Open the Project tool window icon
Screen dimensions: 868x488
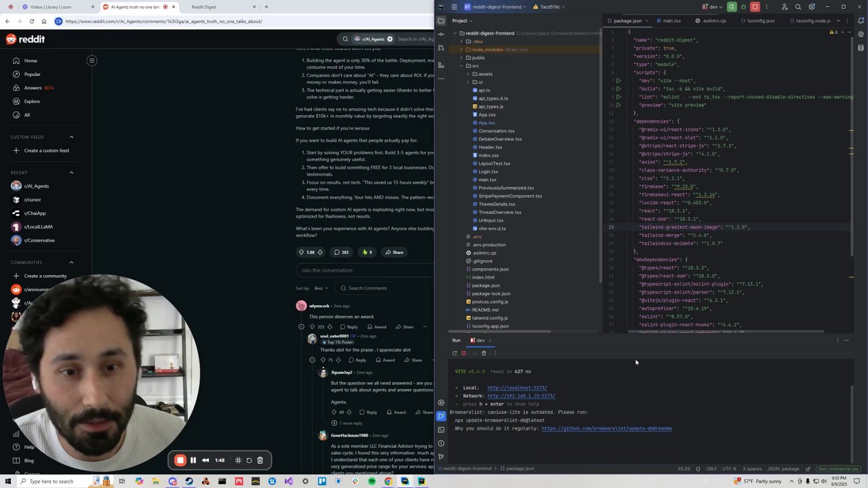(441, 20)
